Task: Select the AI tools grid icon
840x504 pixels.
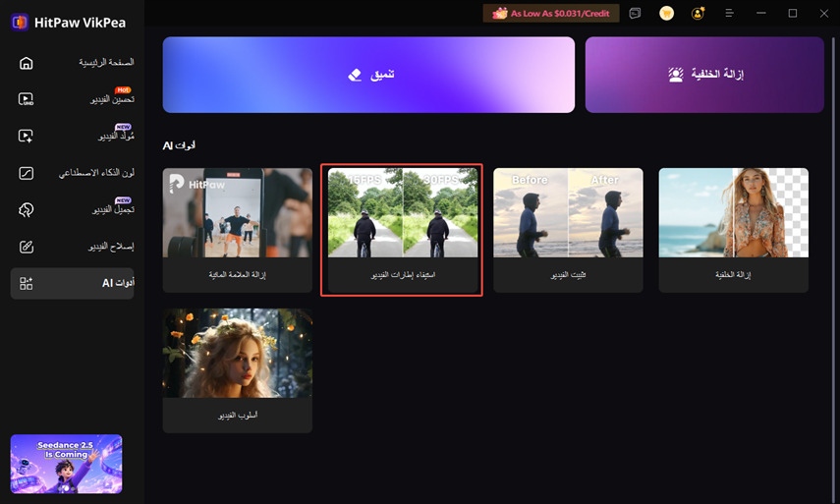Action: click(26, 283)
